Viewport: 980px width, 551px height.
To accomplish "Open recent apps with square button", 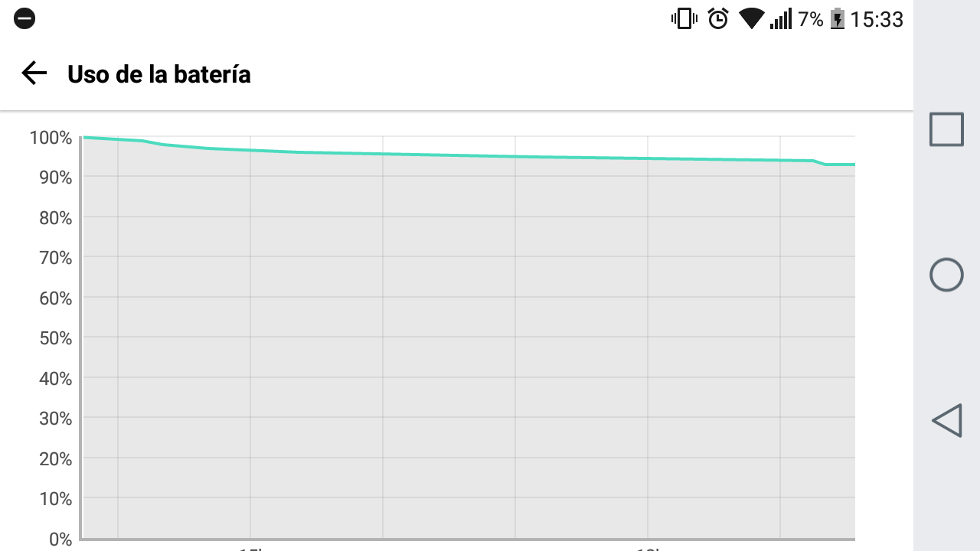I will point(946,129).
